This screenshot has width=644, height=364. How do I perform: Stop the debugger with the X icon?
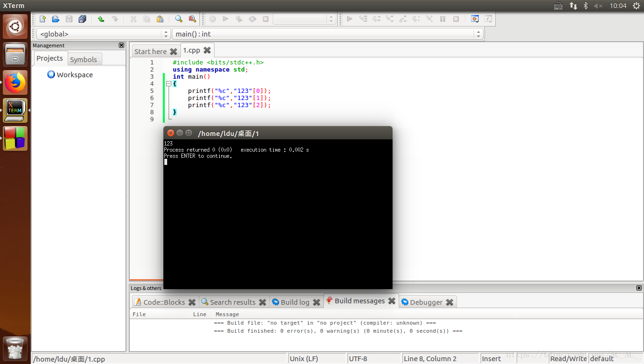tap(456, 19)
